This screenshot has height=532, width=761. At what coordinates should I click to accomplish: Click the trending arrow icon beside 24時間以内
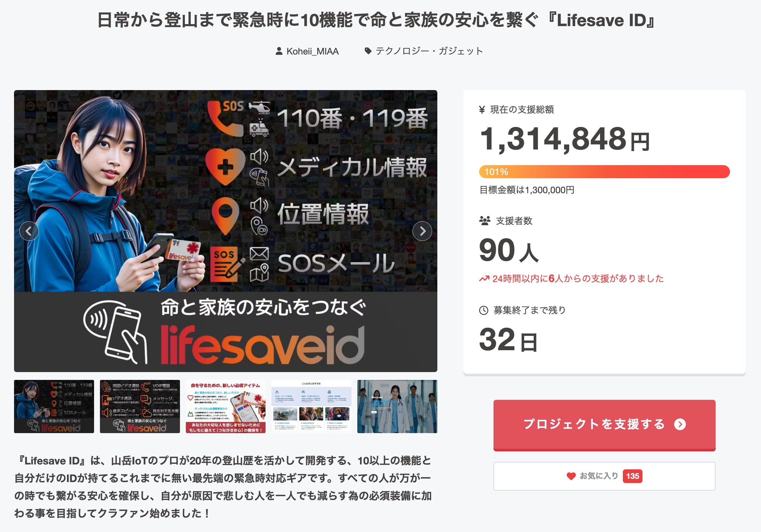click(484, 279)
